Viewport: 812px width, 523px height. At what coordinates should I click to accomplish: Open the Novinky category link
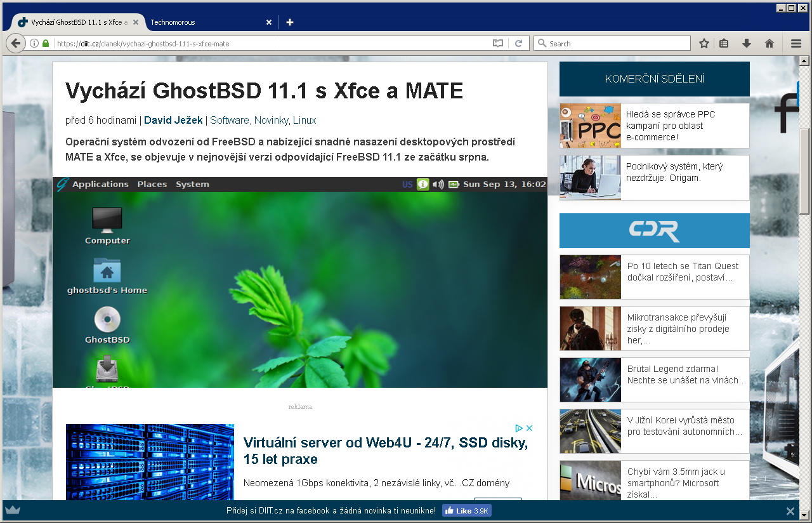pyautogui.click(x=272, y=121)
